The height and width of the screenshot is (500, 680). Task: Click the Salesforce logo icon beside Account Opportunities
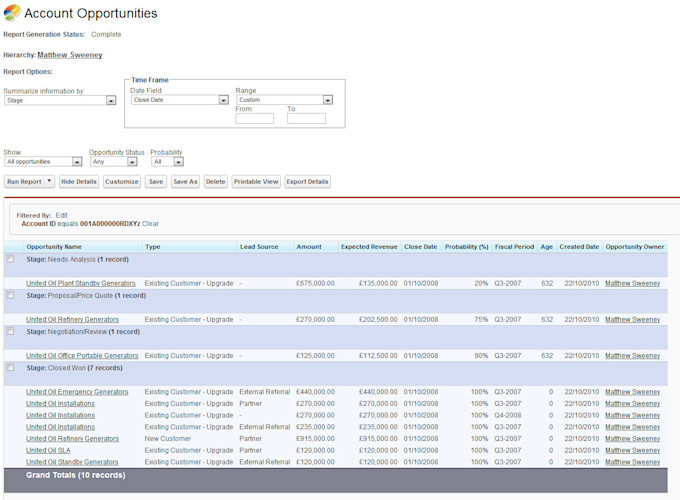tap(12, 13)
